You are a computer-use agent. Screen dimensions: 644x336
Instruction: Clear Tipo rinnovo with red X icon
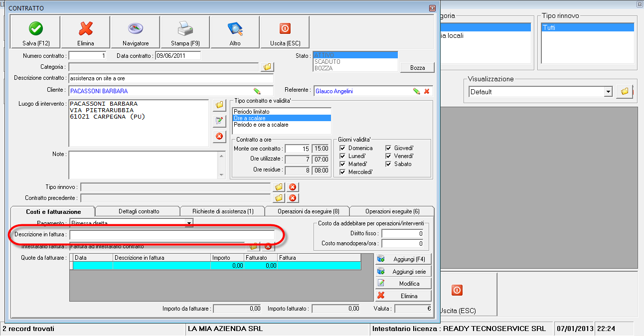pos(293,187)
